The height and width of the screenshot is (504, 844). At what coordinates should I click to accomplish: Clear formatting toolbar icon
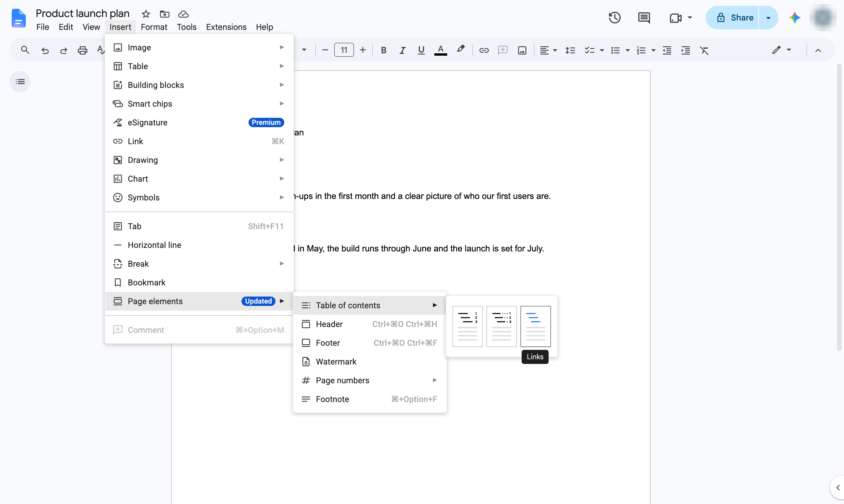pos(705,50)
